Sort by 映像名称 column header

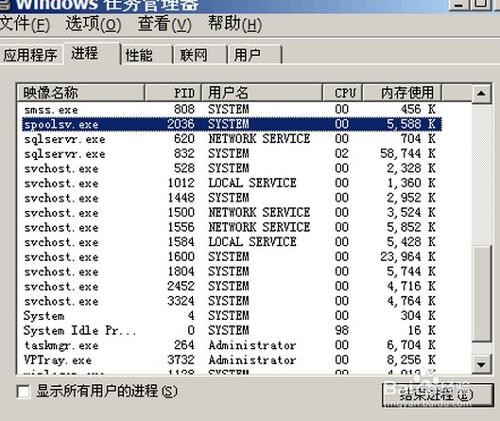tap(81, 92)
